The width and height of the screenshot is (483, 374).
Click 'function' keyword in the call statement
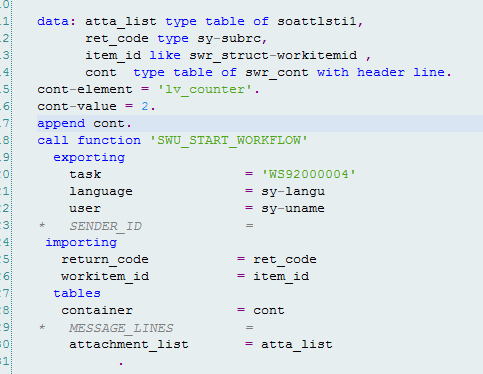point(109,140)
